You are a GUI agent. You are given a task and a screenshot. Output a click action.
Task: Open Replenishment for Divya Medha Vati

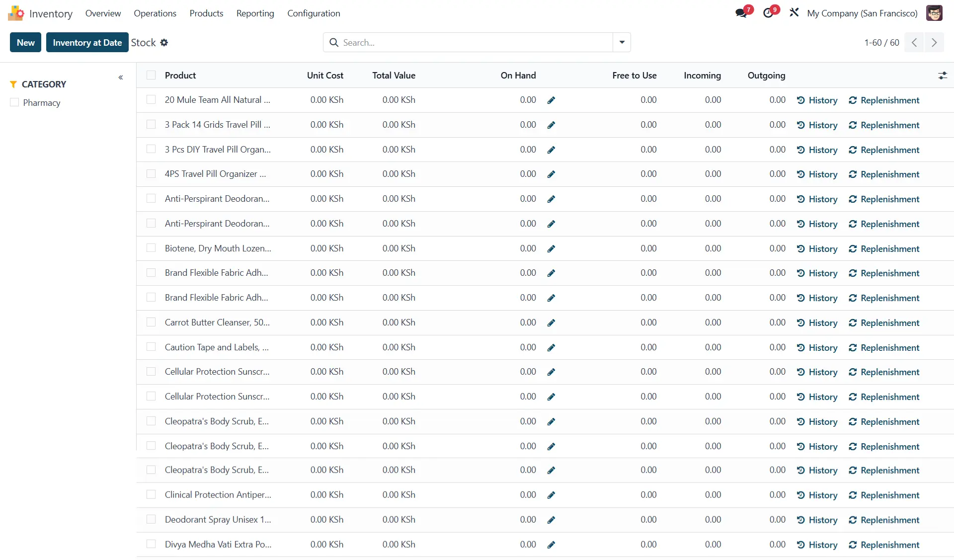point(884,545)
